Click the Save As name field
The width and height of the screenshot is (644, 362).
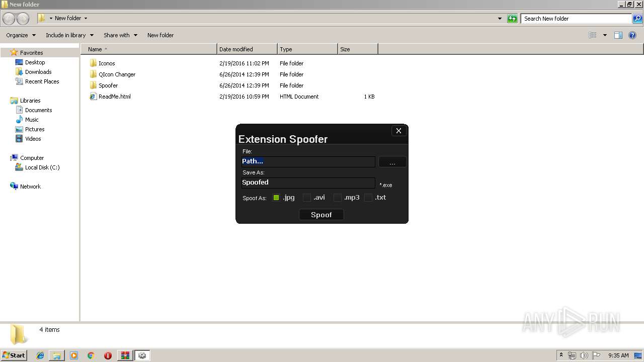tap(308, 183)
